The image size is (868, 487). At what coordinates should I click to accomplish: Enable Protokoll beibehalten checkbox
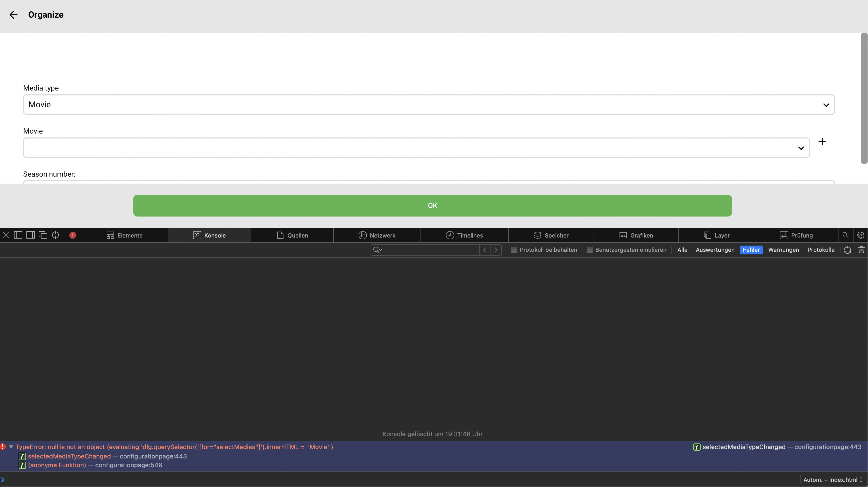point(514,250)
